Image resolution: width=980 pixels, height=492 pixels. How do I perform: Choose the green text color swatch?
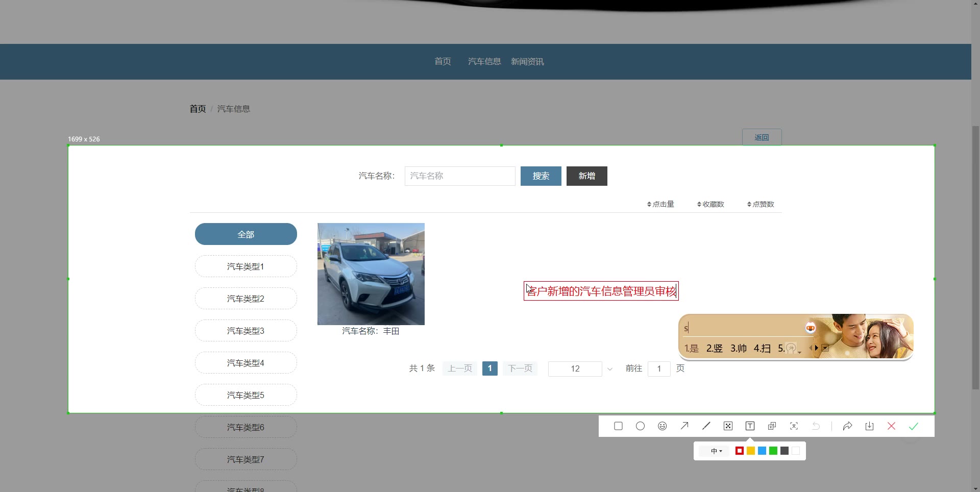point(773,451)
